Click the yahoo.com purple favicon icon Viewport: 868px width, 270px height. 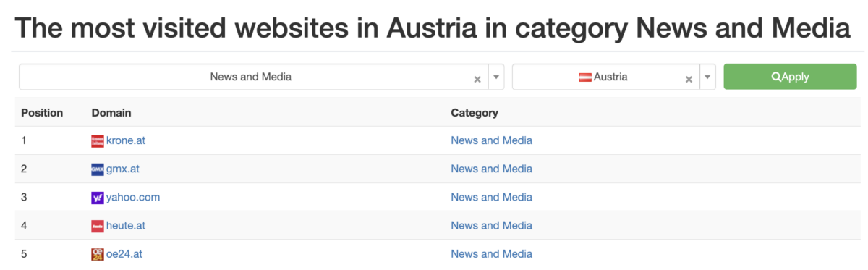coord(98,197)
